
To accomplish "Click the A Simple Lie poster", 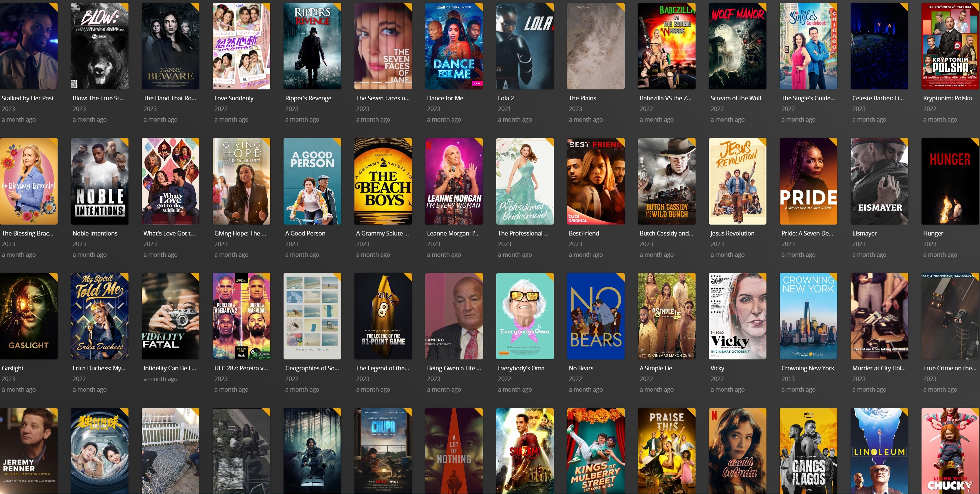I will (667, 316).
